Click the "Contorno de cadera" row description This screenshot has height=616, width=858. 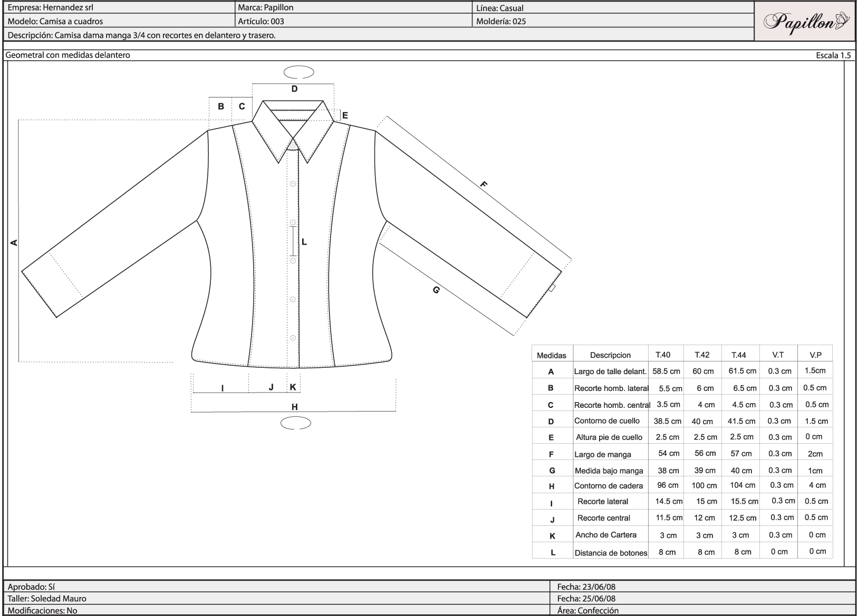(608, 486)
